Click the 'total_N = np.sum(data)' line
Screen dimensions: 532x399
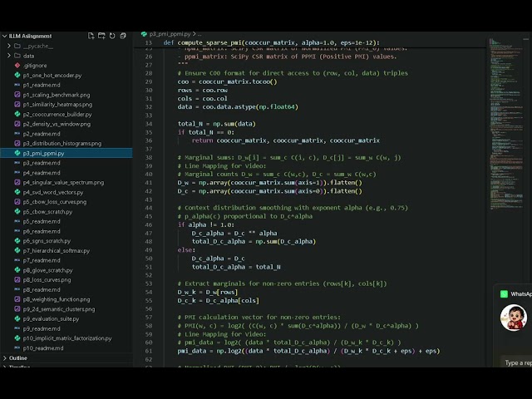point(216,124)
